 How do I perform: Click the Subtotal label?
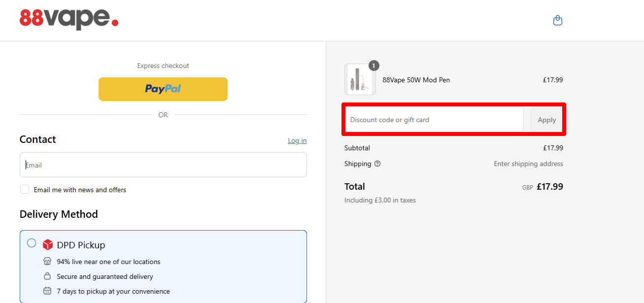pos(357,148)
